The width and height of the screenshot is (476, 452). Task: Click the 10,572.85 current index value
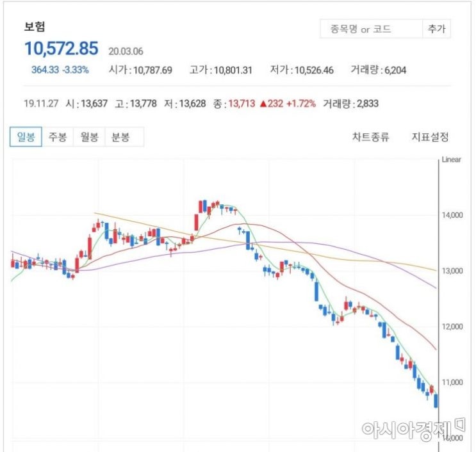[62, 49]
